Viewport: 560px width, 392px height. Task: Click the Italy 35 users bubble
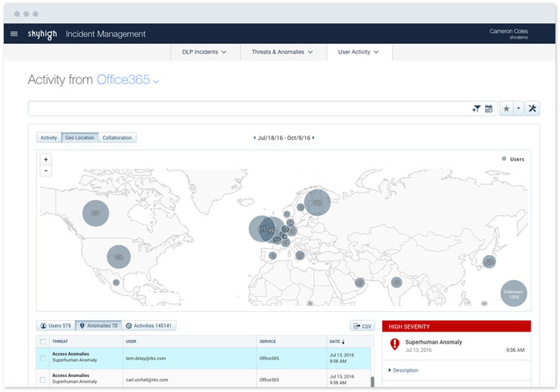300,255
